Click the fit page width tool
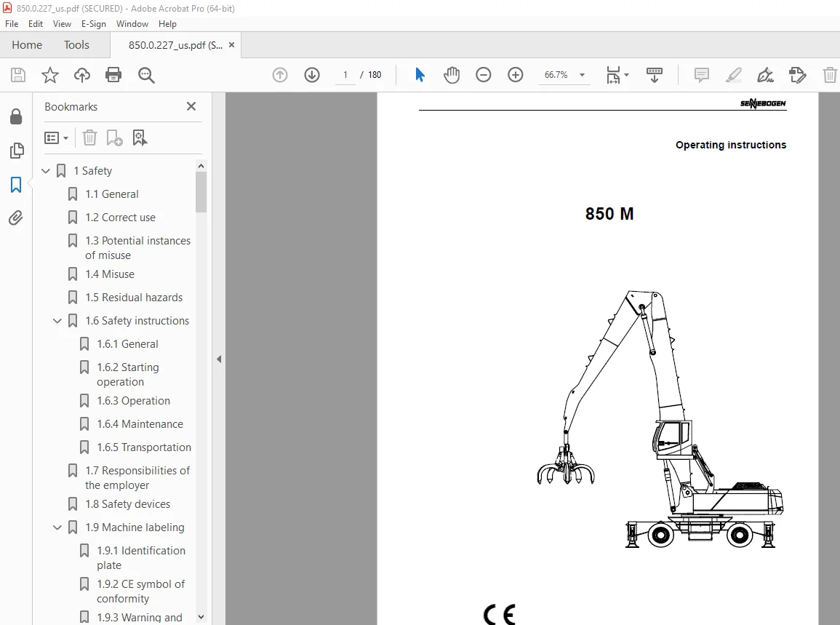The image size is (840, 625). [x=613, y=75]
